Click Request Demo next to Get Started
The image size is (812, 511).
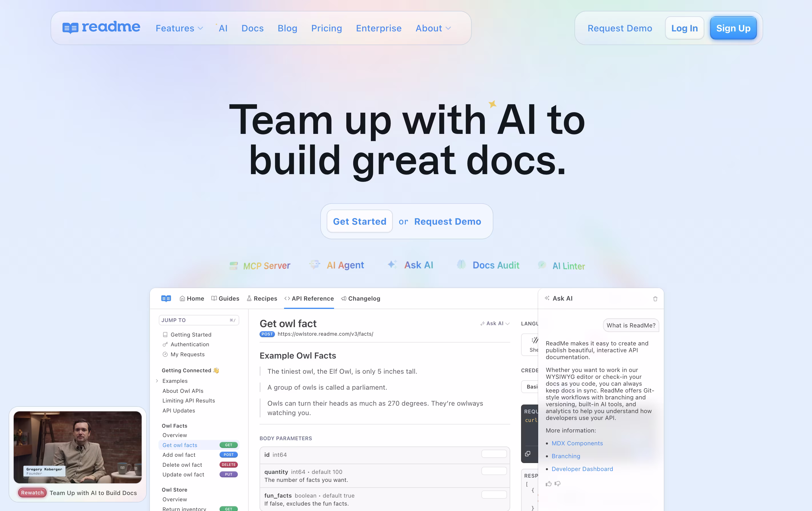pyautogui.click(x=447, y=221)
